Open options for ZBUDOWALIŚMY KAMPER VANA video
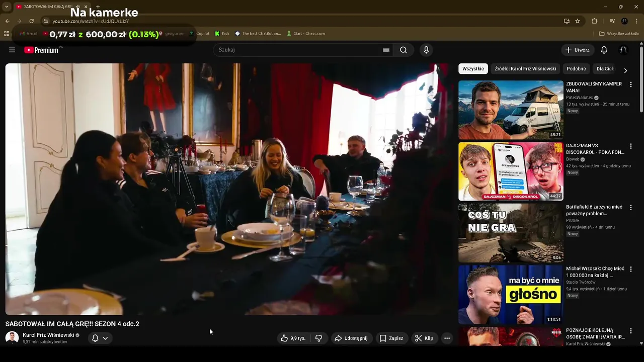 click(x=631, y=84)
